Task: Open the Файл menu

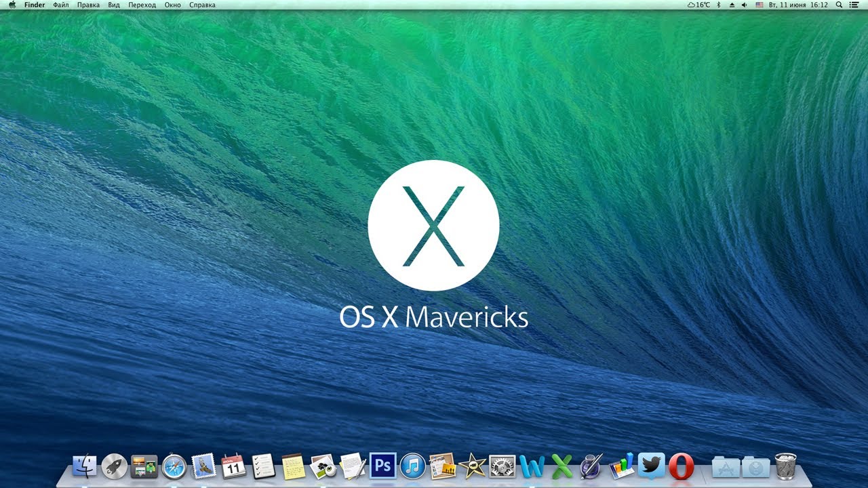Action: tap(61, 5)
